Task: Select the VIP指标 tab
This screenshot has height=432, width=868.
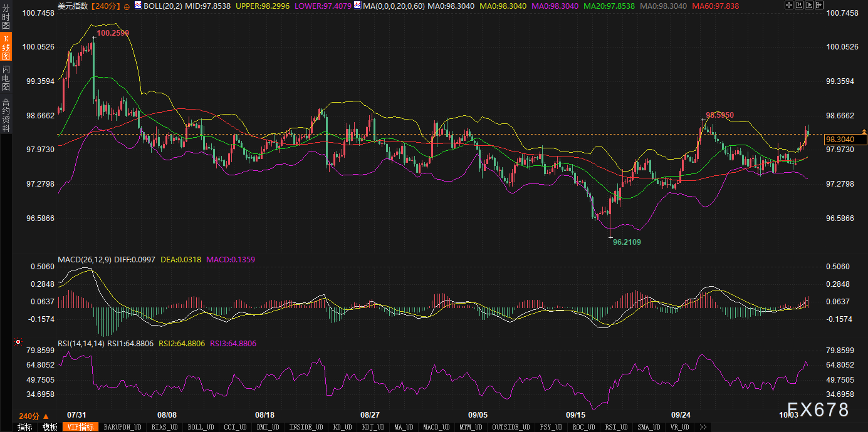Action: [80, 427]
